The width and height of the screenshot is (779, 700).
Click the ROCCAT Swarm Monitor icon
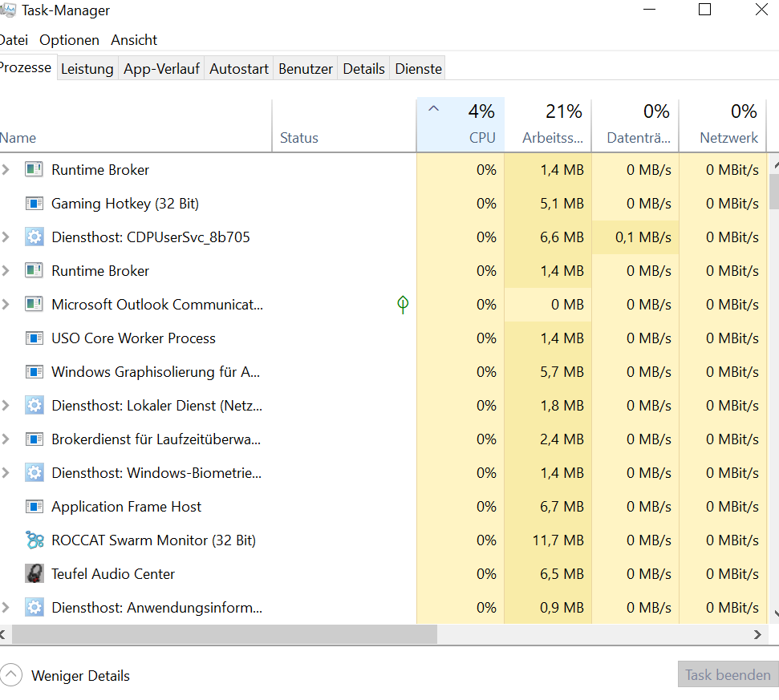coord(34,540)
